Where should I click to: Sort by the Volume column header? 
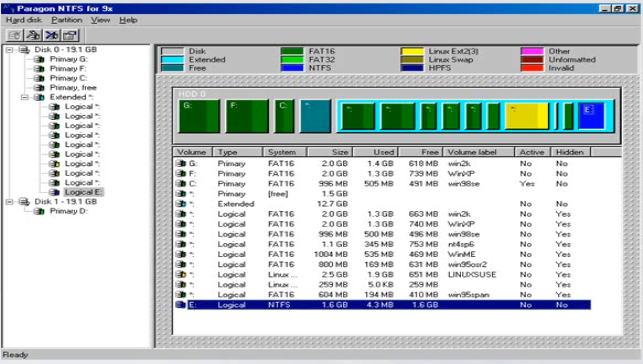(192, 152)
